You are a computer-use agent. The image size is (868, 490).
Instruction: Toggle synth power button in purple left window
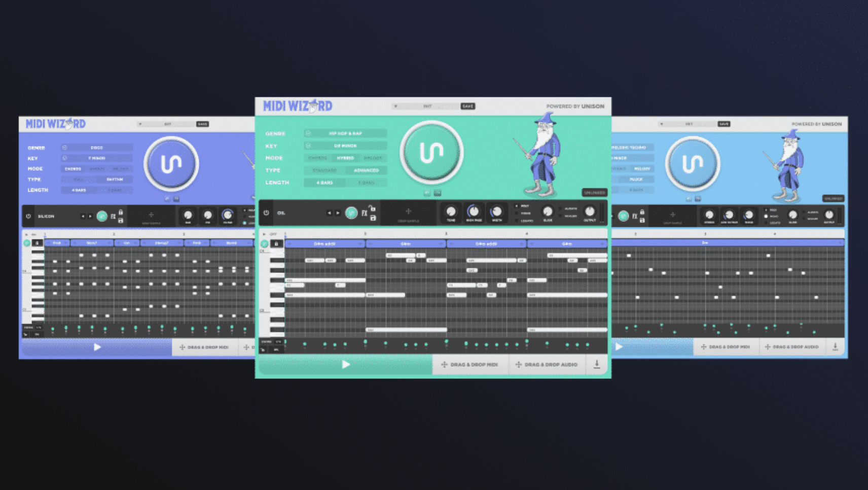tap(28, 216)
